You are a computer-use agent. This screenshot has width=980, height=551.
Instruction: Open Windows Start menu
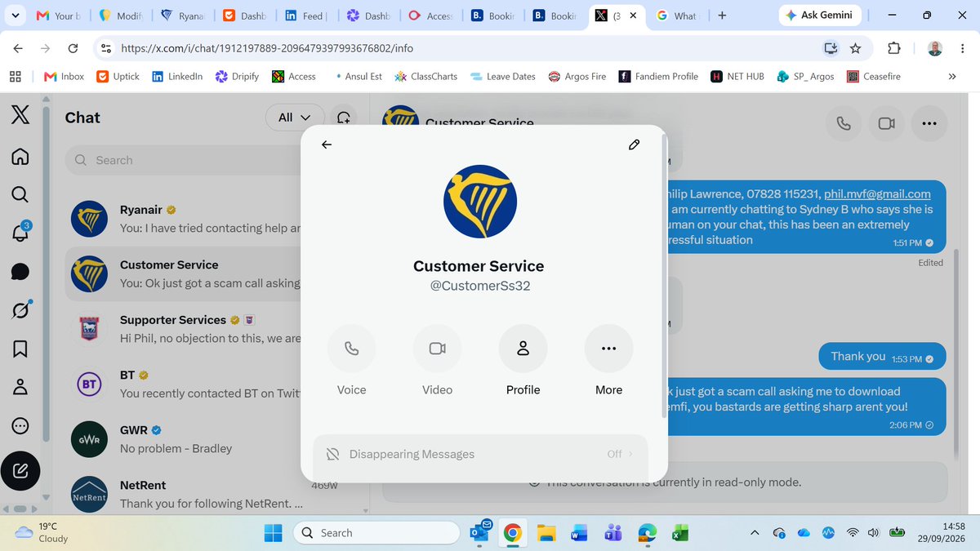pyautogui.click(x=273, y=532)
